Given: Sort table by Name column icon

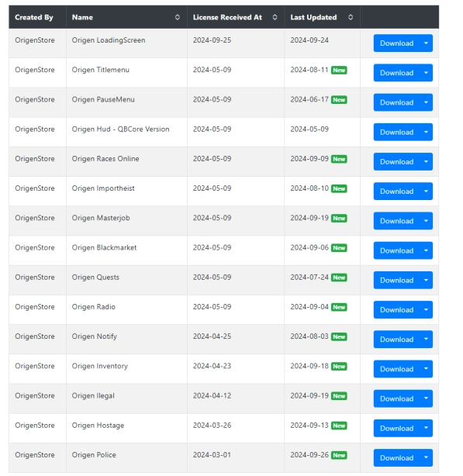Looking at the screenshot, I should pos(178,17).
